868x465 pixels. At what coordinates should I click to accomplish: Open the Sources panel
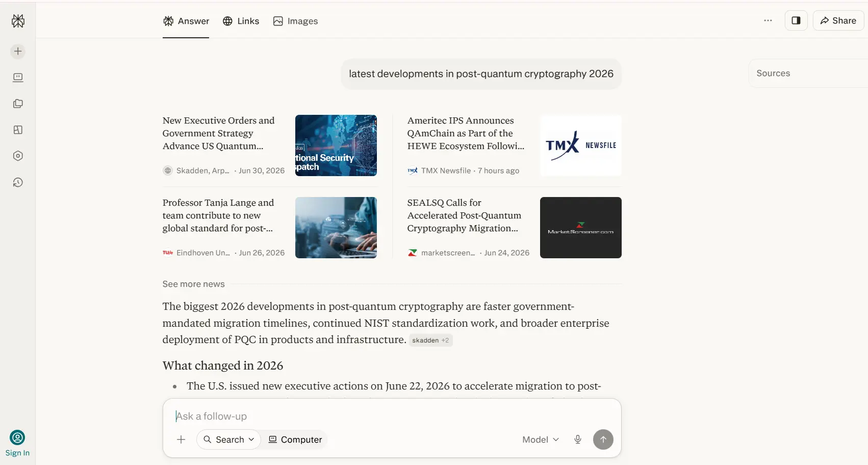pyautogui.click(x=808, y=73)
